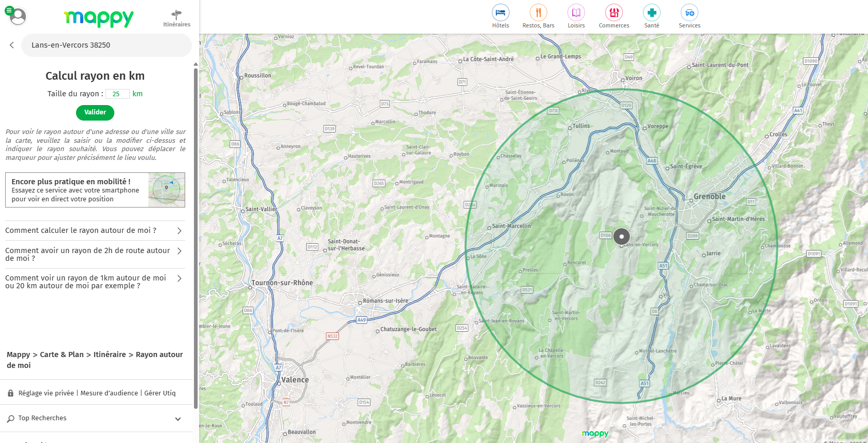Click Tournon-sur-Rhône on the map
Viewport: 868px width, 443px height.
282,283
